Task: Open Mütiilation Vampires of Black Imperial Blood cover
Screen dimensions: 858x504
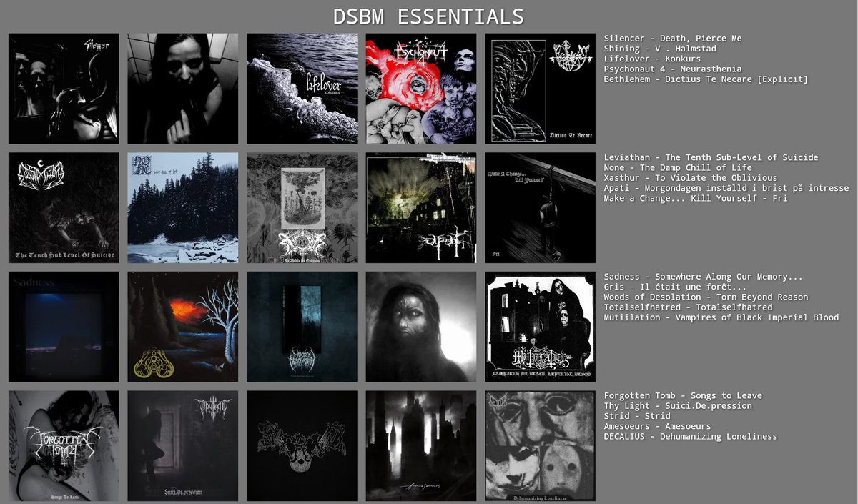Action: (540, 327)
